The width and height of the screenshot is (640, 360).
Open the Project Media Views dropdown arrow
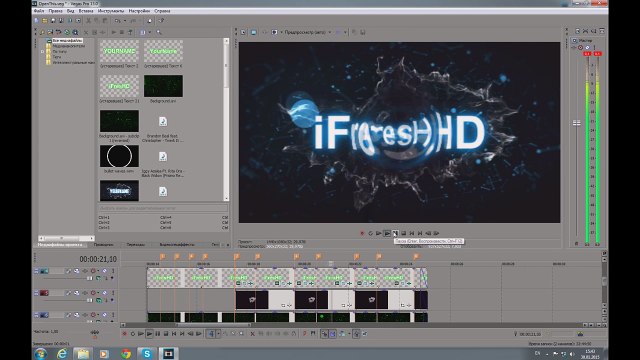point(149,32)
